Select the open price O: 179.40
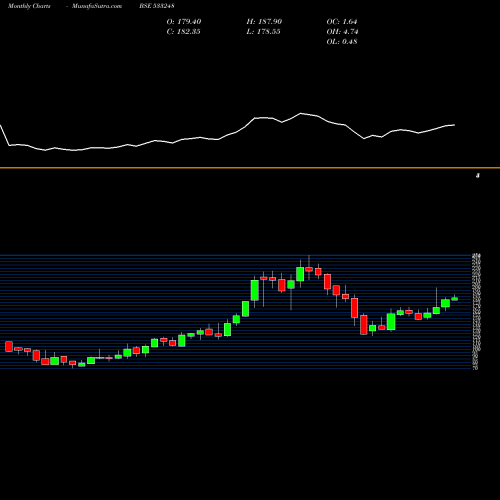Screen dimensions: 500x500 (x=184, y=21)
